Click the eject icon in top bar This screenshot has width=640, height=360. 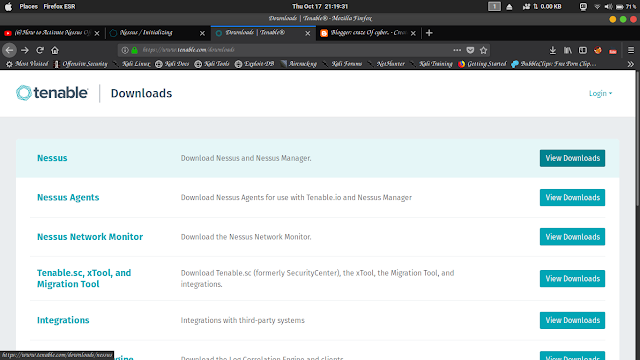(x=509, y=7)
